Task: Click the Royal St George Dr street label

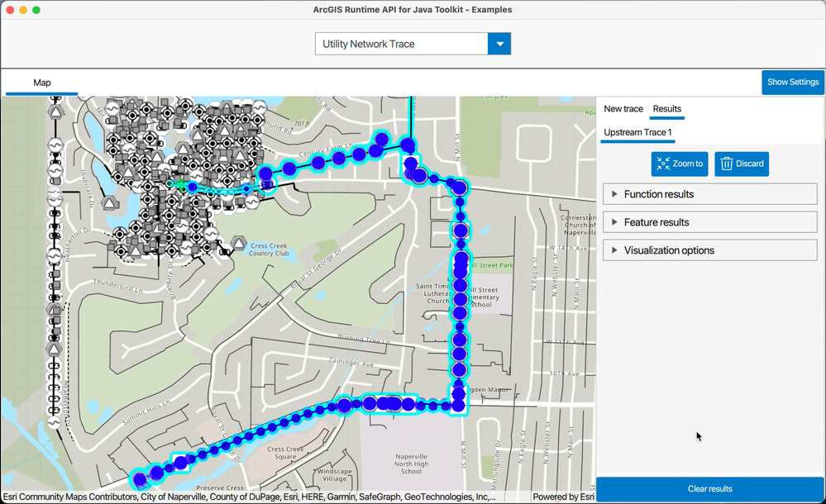Action: click(316, 269)
